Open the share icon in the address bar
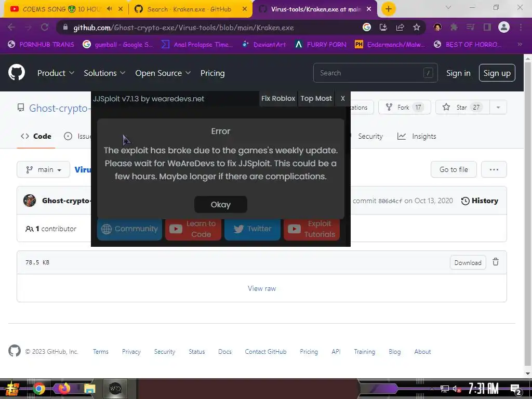This screenshot has height=399, width=532. [400, 27]
